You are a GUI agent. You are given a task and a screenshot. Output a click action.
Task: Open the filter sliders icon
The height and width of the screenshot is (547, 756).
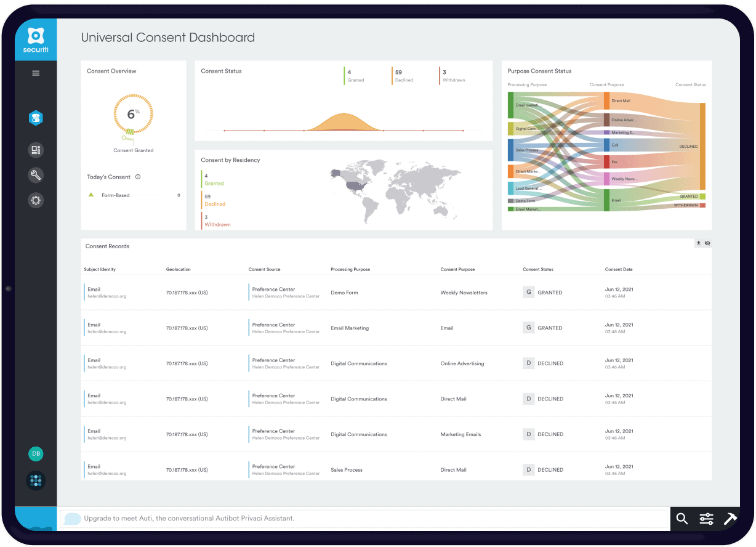tap(706, 519)
